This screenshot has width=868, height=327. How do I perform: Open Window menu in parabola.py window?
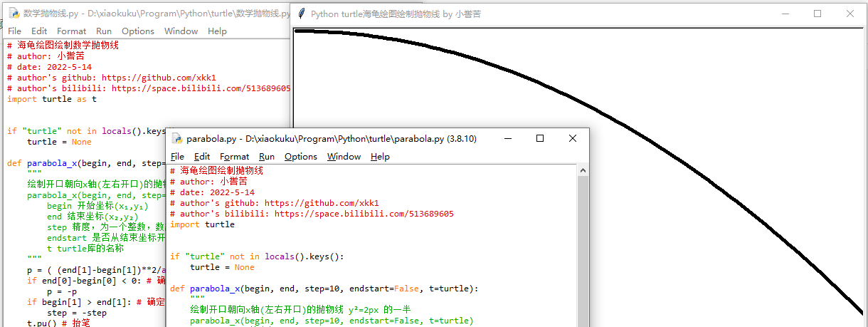[344, 157]
